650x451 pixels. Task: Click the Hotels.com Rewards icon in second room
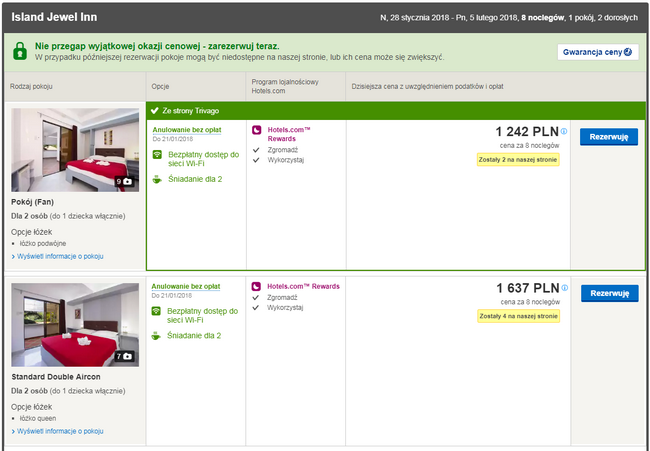point(257,286)
